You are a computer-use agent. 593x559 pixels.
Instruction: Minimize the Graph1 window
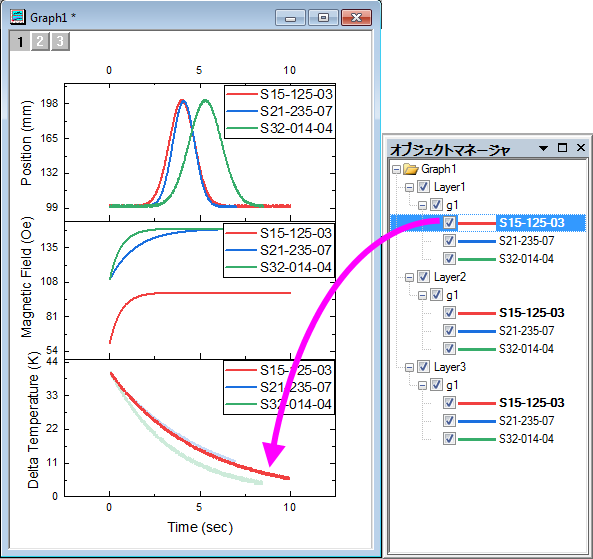290,18
